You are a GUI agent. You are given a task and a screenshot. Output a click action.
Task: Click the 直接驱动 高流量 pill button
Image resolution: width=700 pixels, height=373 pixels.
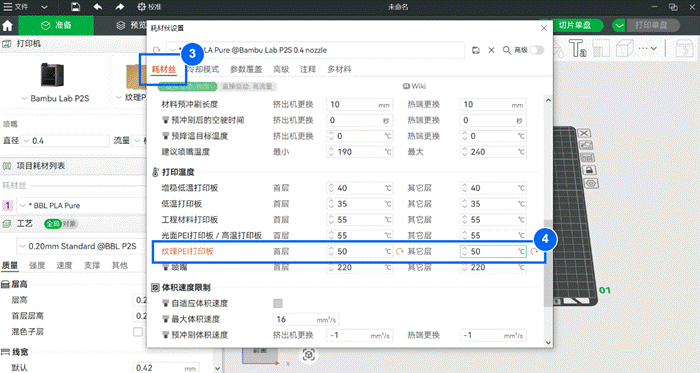tap(247, 86)
